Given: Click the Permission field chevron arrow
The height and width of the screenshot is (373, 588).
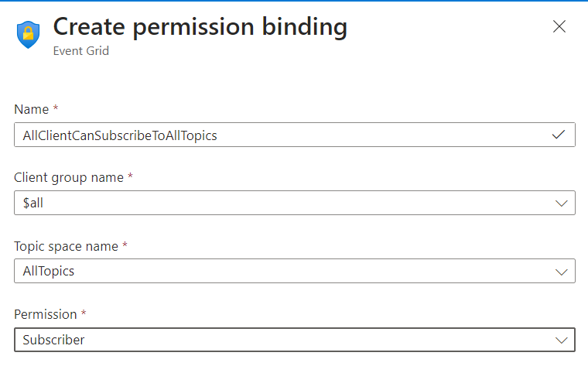Looking at the screenshot, I should 562,340.
